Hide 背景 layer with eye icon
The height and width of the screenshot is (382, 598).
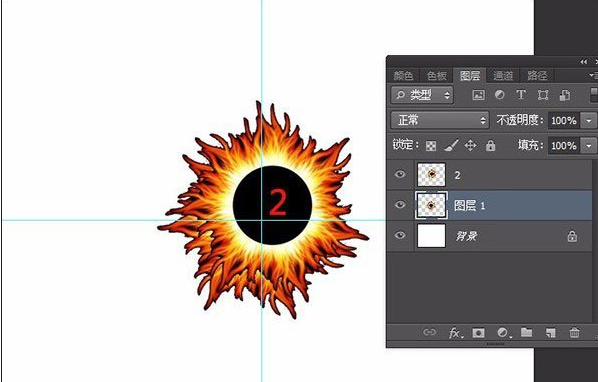(400, 235)
